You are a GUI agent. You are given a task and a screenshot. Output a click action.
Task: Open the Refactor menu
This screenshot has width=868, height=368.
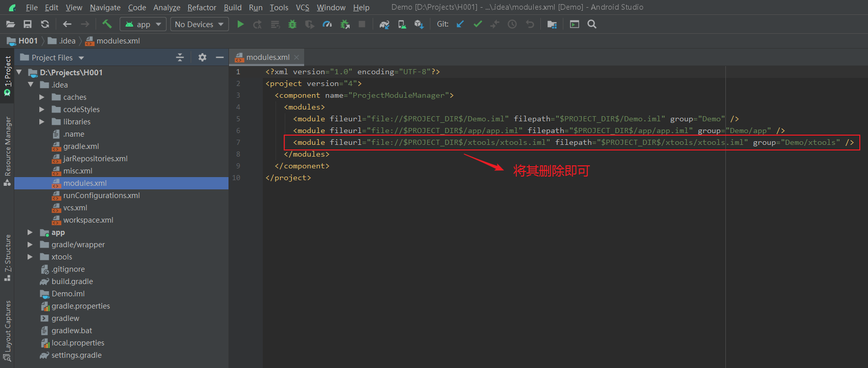202,7
